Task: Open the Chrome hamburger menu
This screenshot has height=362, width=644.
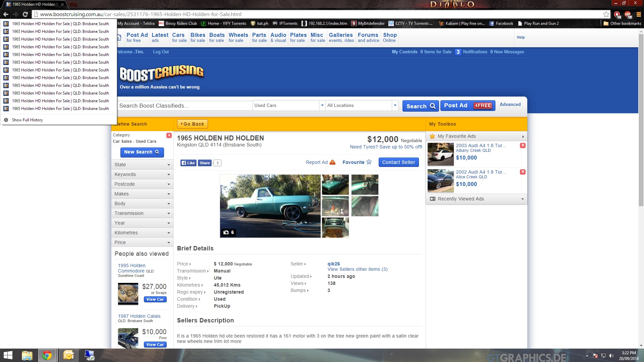Action: tap(639, 14)
